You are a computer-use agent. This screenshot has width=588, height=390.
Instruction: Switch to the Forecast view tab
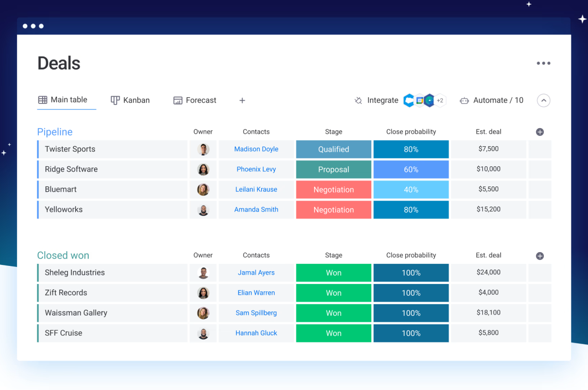pos(195,100)
